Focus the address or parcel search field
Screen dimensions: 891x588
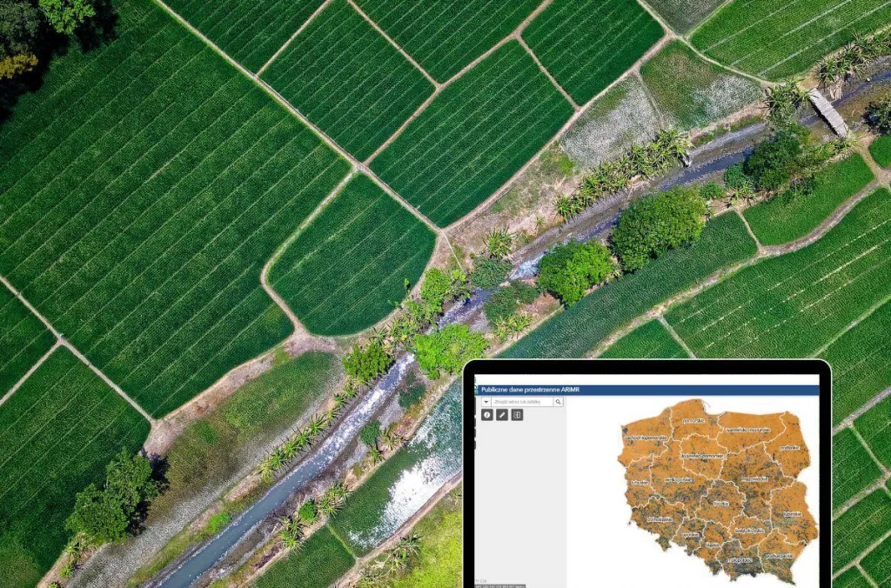tap(522, 402)
